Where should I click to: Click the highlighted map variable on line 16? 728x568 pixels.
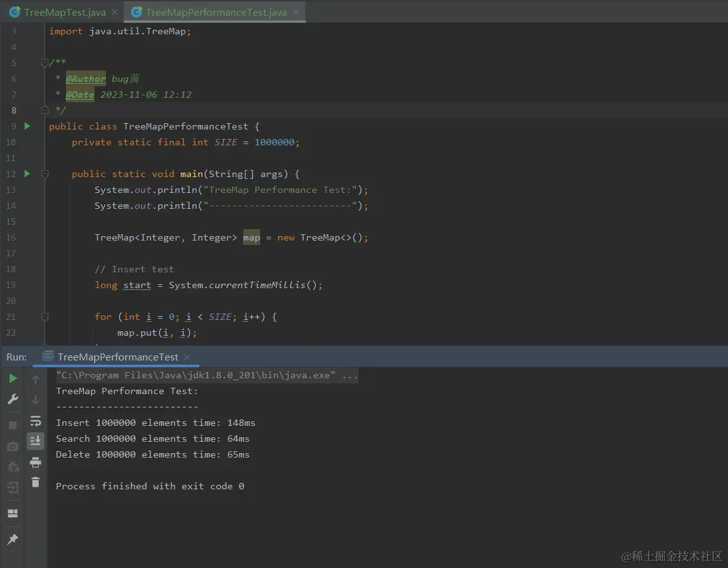tap(251, 237)
